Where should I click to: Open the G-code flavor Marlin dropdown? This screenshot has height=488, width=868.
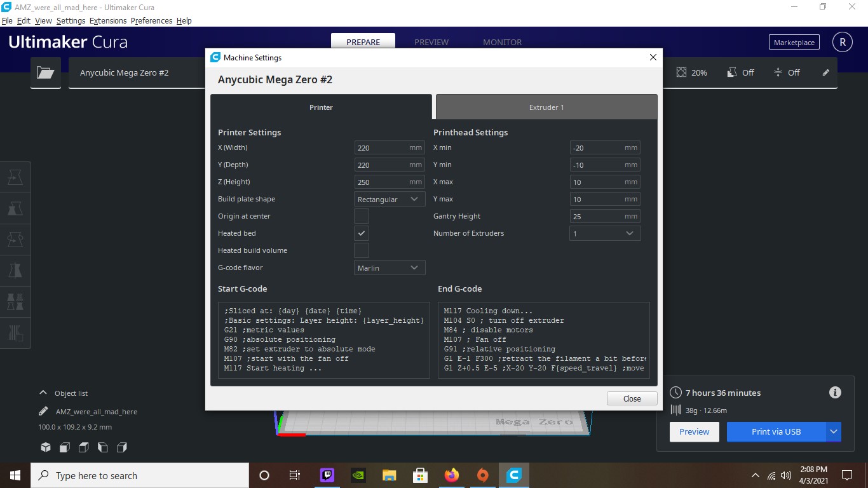[390, 268]
